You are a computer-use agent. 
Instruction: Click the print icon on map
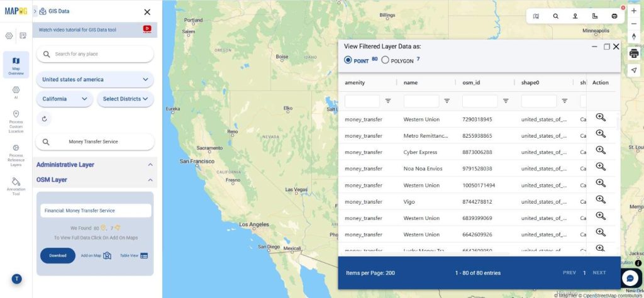634,53
